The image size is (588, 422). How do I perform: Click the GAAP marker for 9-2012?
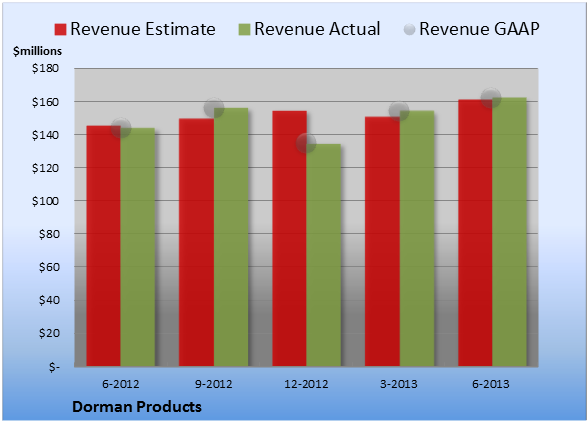pyautogui.click(x=214, y=108)
